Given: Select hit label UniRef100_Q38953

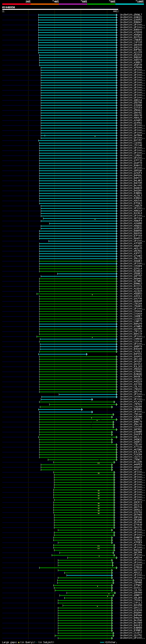Looking at the screenshot, I should [x=131, y=20].
